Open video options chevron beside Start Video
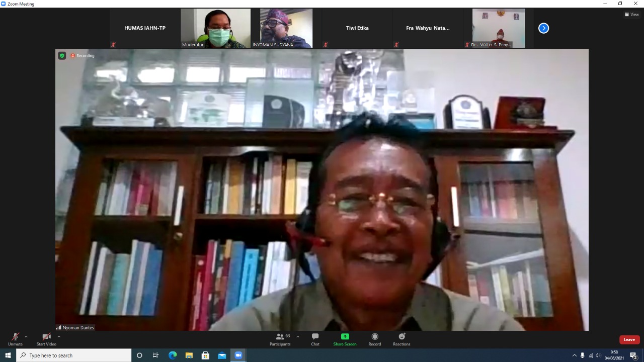The height and width of the screenshot is (362, 644). coord(58,337)
